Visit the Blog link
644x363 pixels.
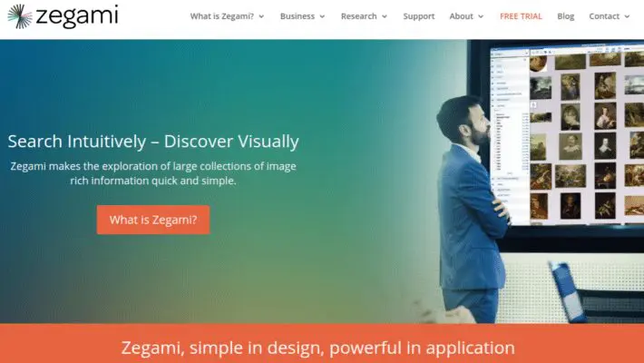click(566, 16)
